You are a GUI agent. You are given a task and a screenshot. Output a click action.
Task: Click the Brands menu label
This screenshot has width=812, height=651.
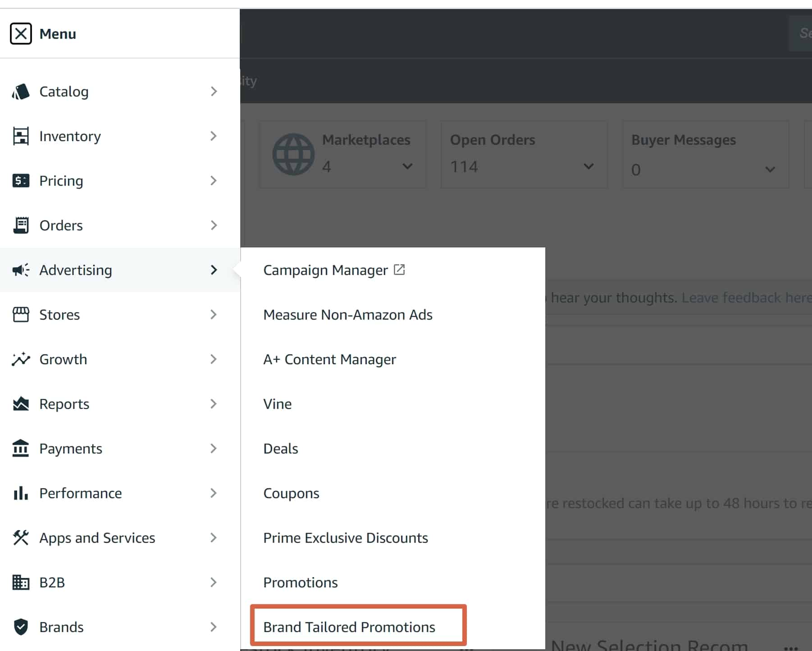point(61,627)
